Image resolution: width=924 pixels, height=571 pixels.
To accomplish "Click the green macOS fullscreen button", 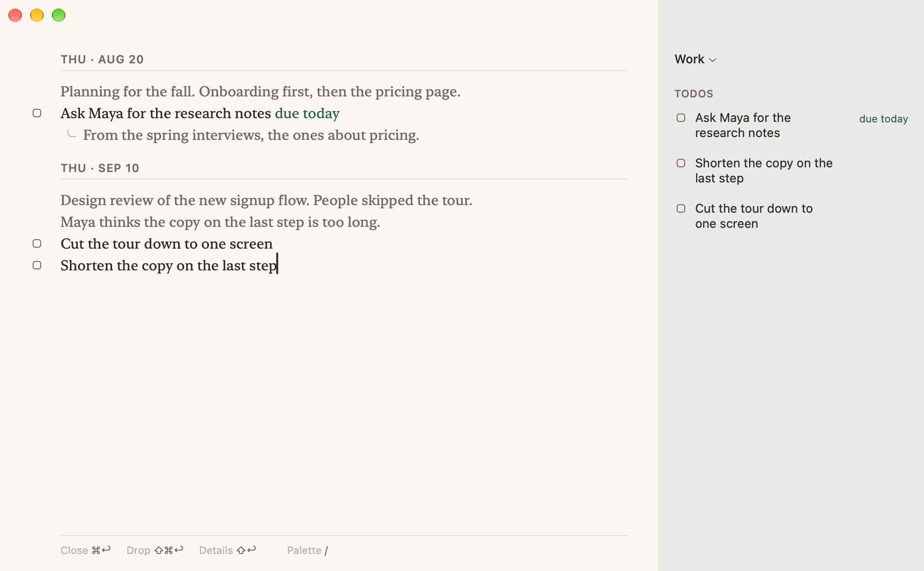I will pyautogui.click(x=59, y=15).
